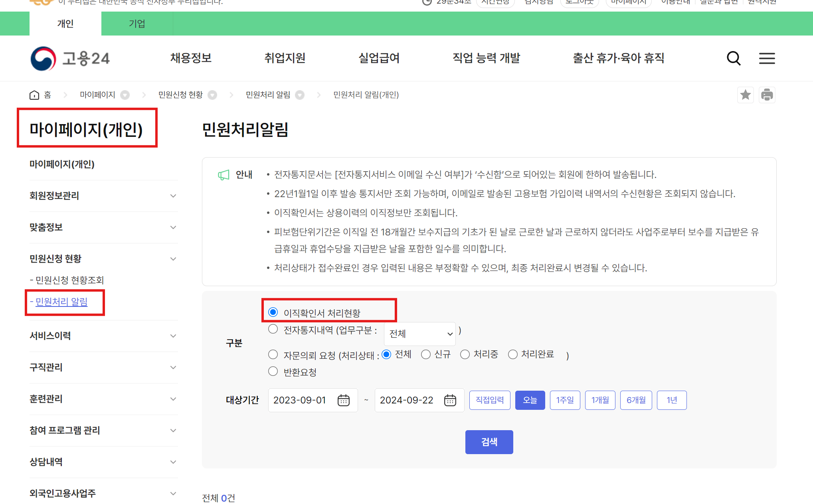
Task: Open the hamburger menu at top right
Action: [767, 58]
